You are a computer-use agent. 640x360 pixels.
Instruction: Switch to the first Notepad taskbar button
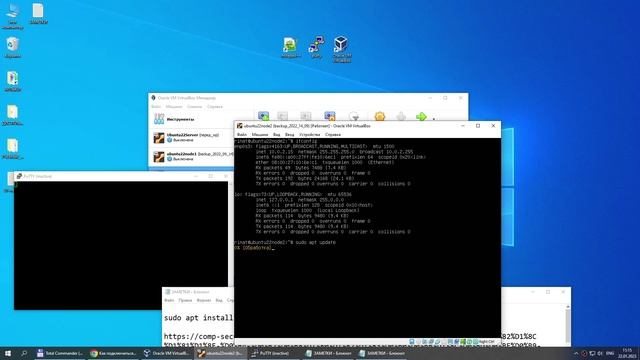[328, 353]
